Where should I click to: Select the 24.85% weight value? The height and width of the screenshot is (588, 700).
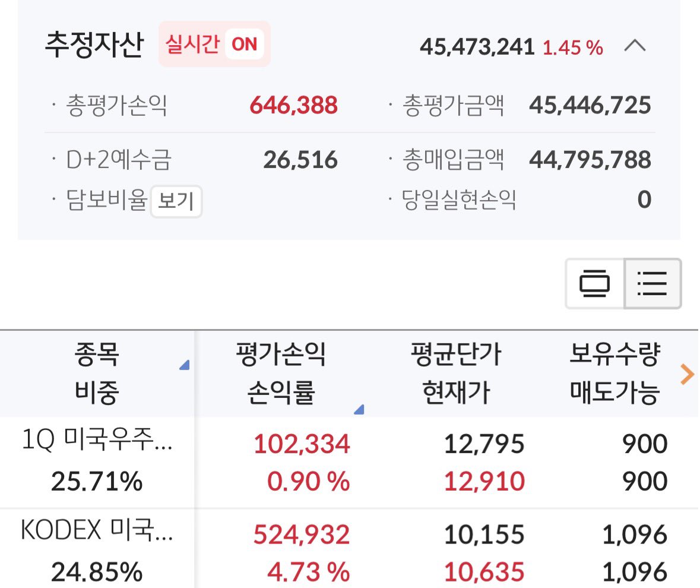coord(97,572)
